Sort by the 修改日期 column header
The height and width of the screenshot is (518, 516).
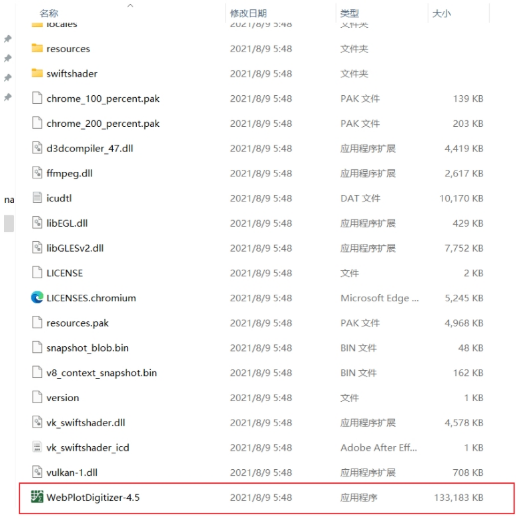(248, 13)
